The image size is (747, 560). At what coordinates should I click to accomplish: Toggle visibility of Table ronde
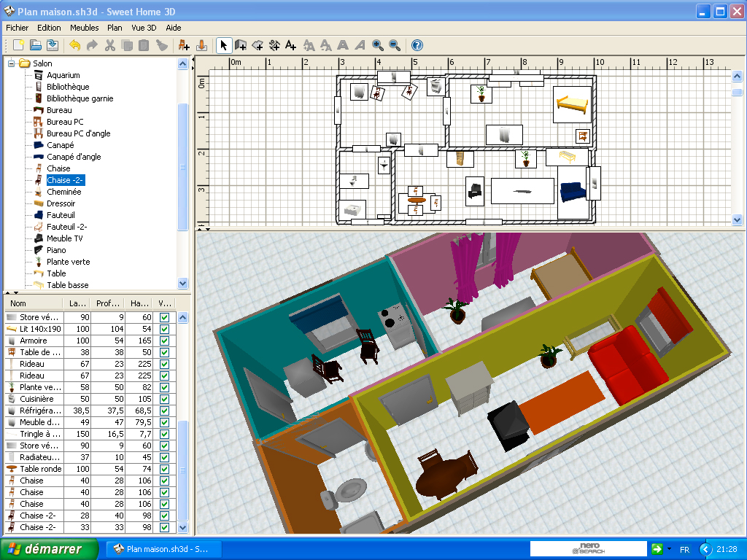click(x=164, y=469)
